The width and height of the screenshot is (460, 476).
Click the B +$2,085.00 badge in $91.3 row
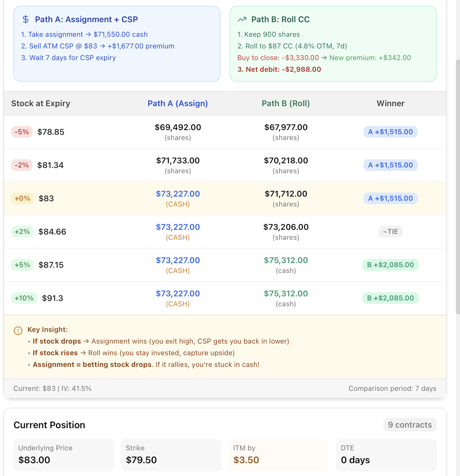(391, 298)
